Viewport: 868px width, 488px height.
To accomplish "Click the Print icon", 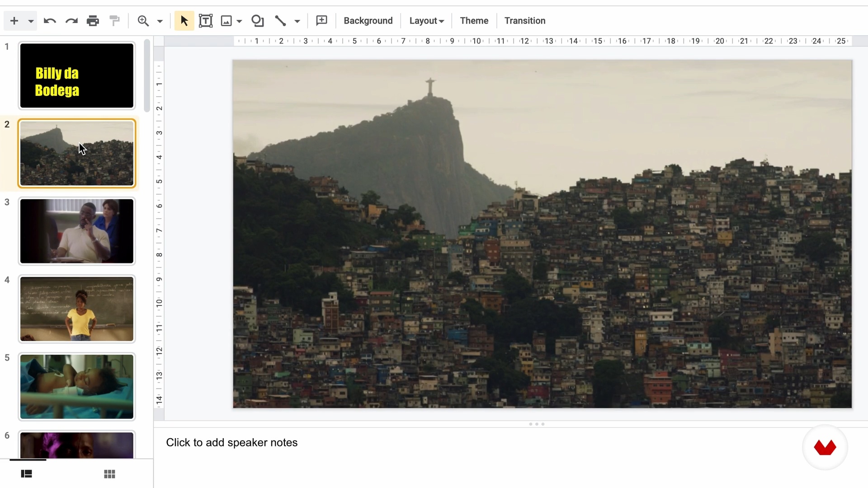I will coord(93,21).
